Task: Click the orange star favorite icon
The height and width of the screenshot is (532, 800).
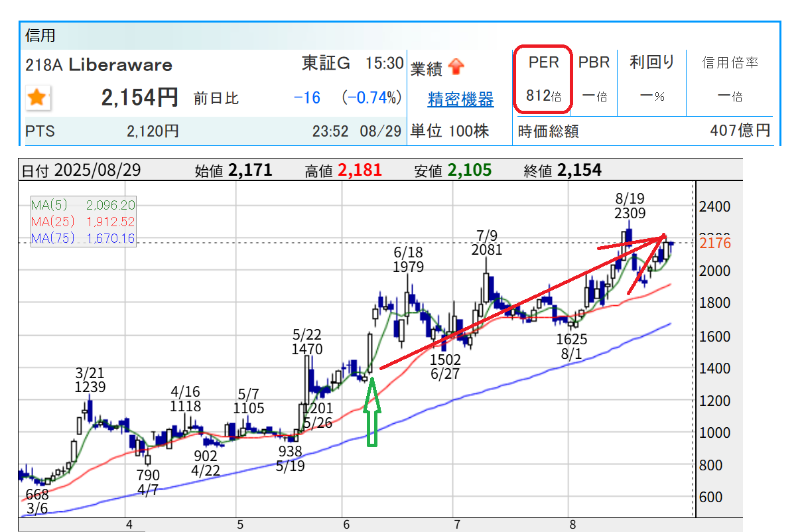Action: pyautogui.click(x=38, y=98)
